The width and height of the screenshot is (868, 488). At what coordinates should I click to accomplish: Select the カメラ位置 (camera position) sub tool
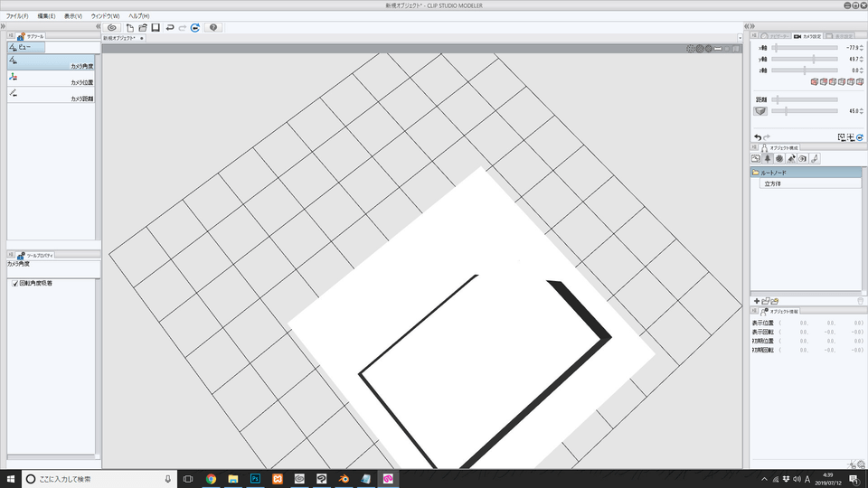coord(51,80)
